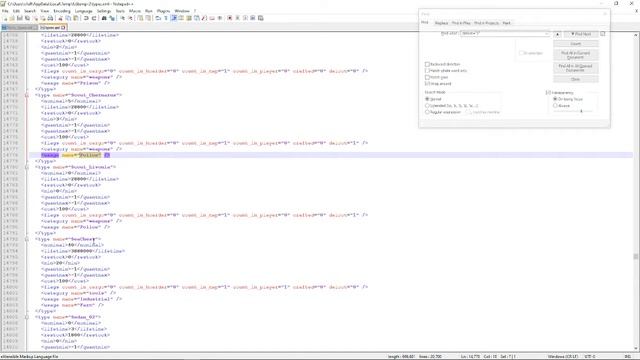Adjust the transparency slider handle
This screenshot has width=640, height=360.
581,111
